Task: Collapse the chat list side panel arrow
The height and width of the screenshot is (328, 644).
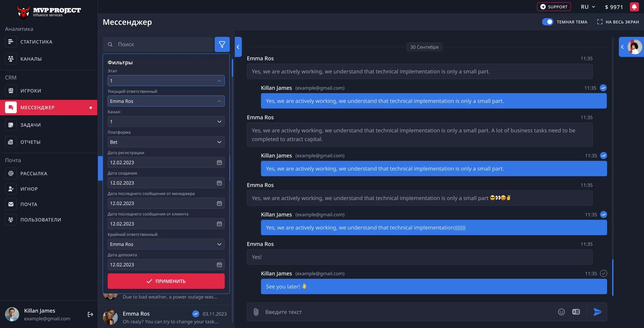Action: (238, 47)
